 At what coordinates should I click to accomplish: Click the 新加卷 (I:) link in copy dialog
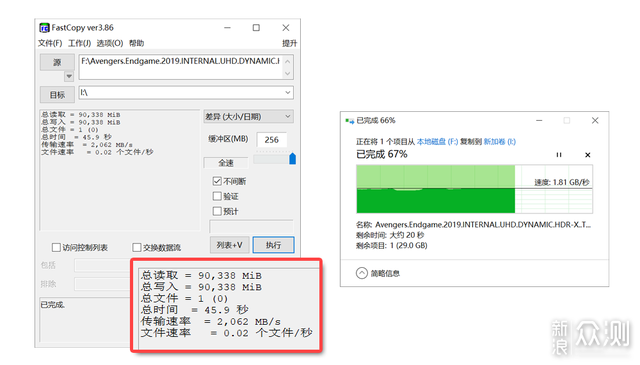(500, 142)
